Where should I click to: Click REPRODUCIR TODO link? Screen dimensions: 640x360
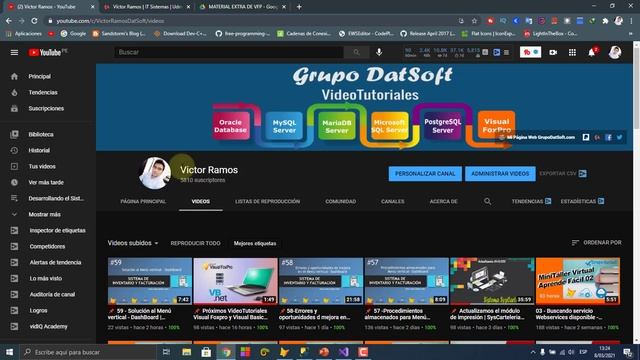tap(195, 243)
